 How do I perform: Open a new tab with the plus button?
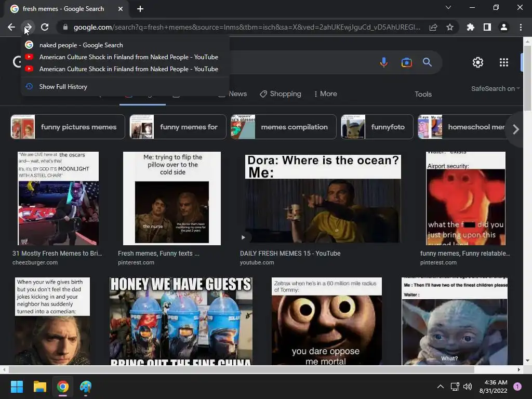point(140,9)
